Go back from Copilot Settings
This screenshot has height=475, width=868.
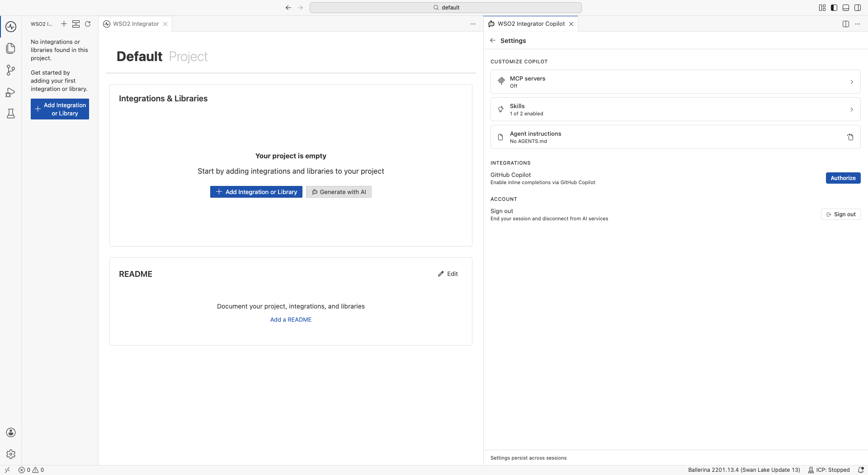point(493,41)
